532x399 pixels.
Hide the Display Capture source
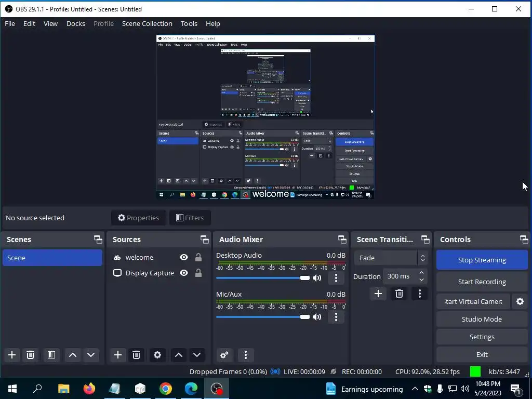[x=184, y=273]
